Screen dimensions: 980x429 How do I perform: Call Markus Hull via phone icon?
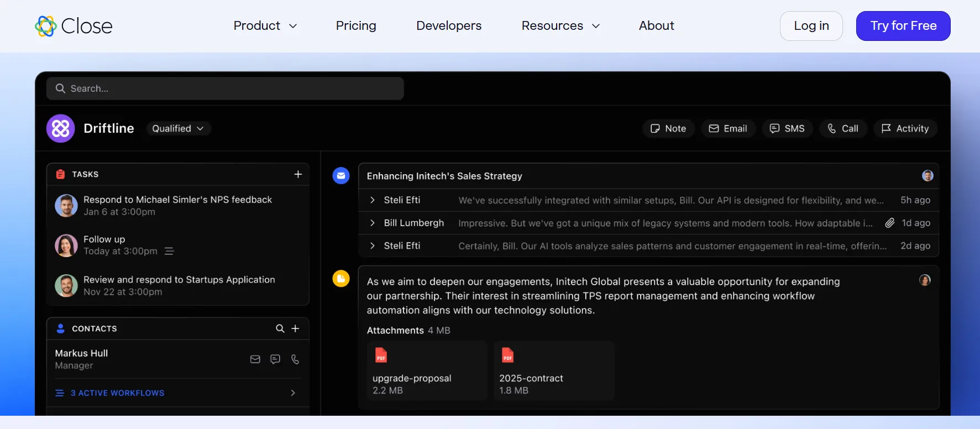295,359
